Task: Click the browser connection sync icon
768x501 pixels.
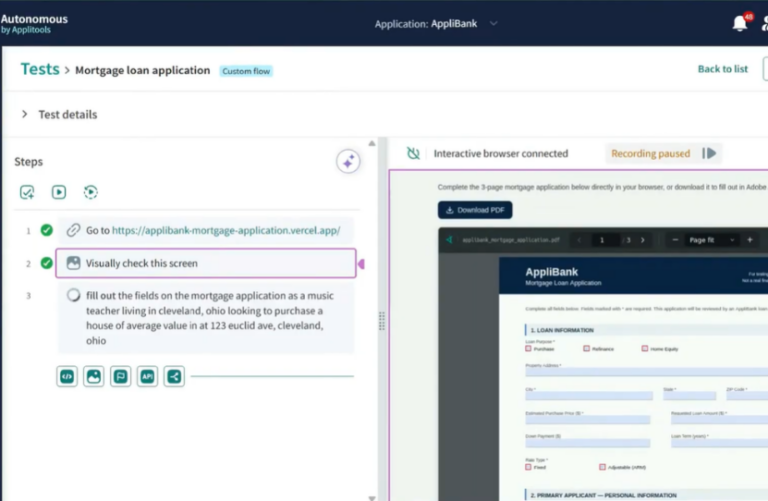Action: click(413, 153)
